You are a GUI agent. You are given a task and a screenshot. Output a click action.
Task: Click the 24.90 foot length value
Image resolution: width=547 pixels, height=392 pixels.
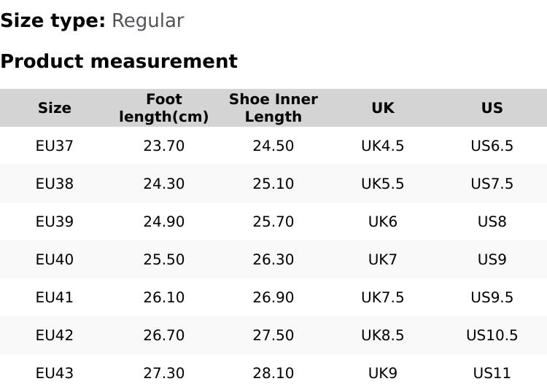pos(164,222)
